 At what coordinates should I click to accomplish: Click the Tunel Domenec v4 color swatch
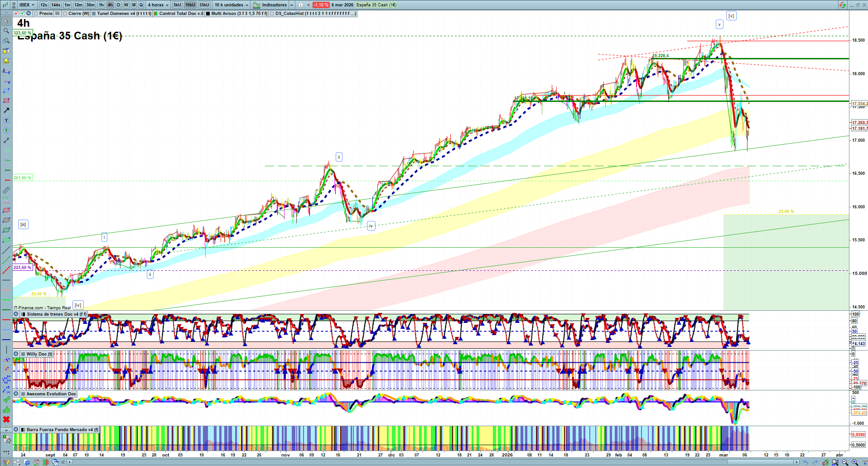[94, 14]
